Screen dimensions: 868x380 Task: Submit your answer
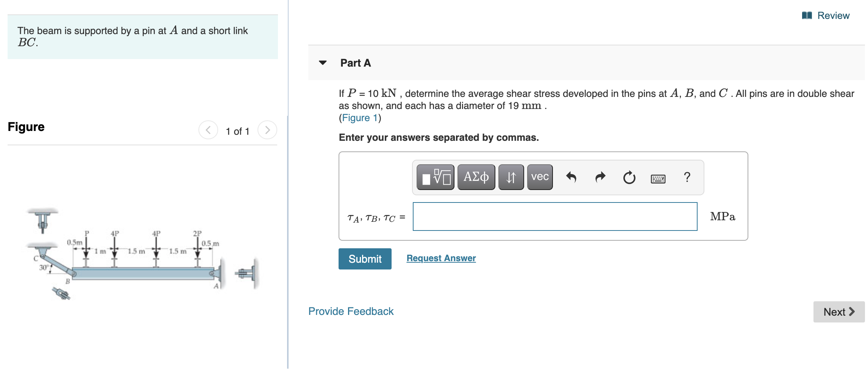[364, 259]
